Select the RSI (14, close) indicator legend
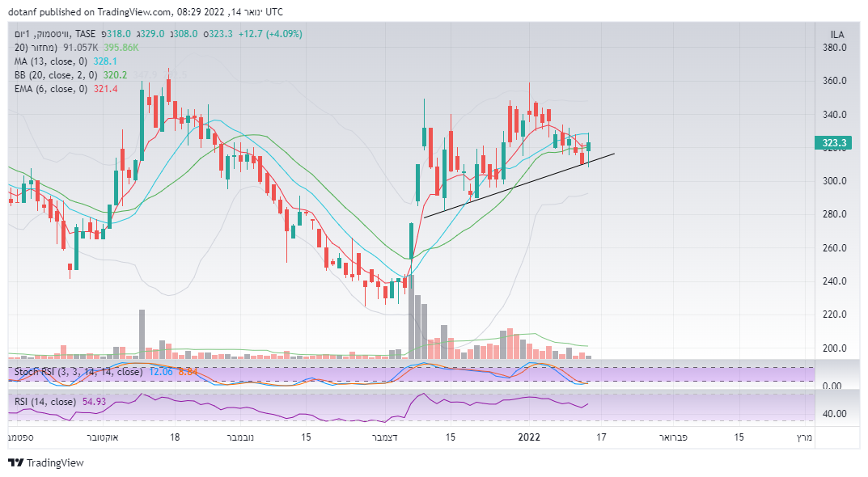Screen dimensions: 868x477 coord(45,402)
